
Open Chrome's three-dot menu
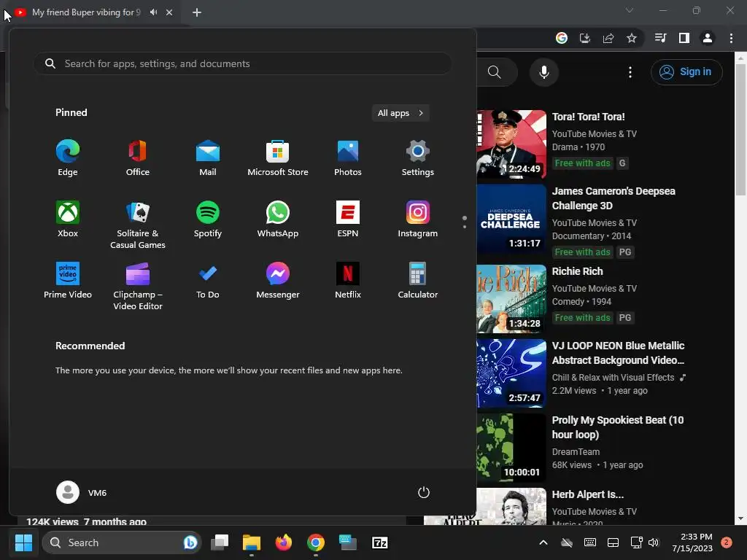pyautogui.click(x=731, y=38)
